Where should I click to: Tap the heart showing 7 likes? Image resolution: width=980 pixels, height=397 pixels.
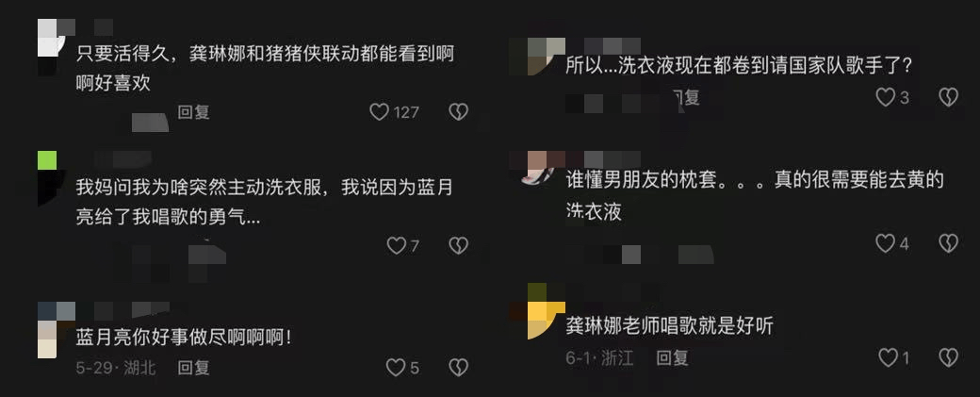397,246
